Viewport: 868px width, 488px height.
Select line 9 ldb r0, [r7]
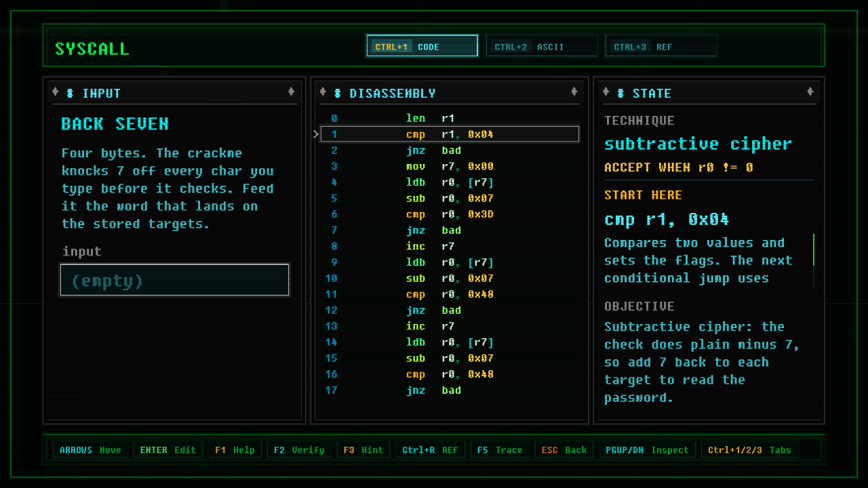click(x=450, y=262)
